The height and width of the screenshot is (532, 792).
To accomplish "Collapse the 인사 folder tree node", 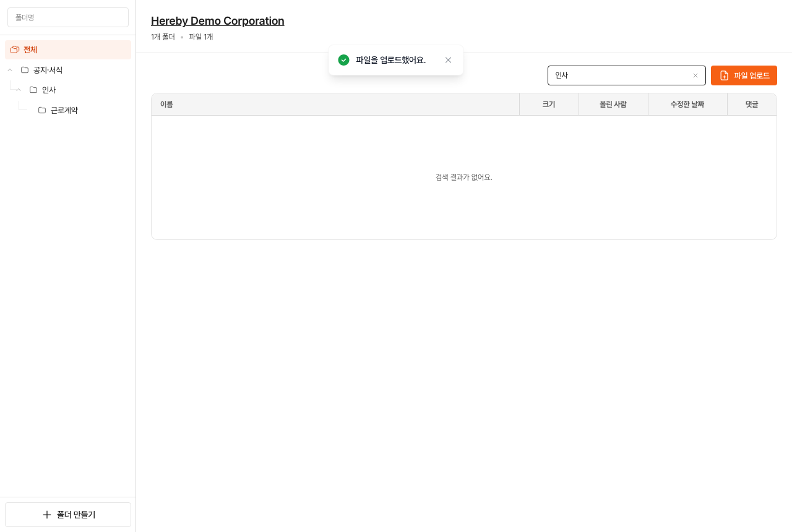I will (19, 90).
